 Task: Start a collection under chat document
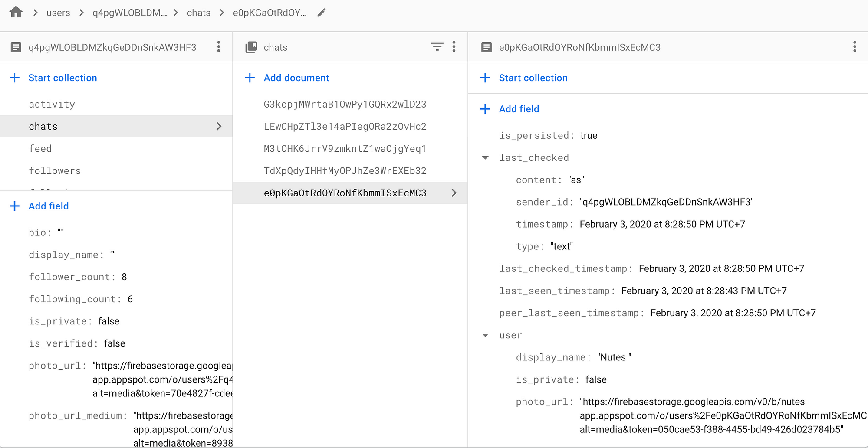pos(533,78)
